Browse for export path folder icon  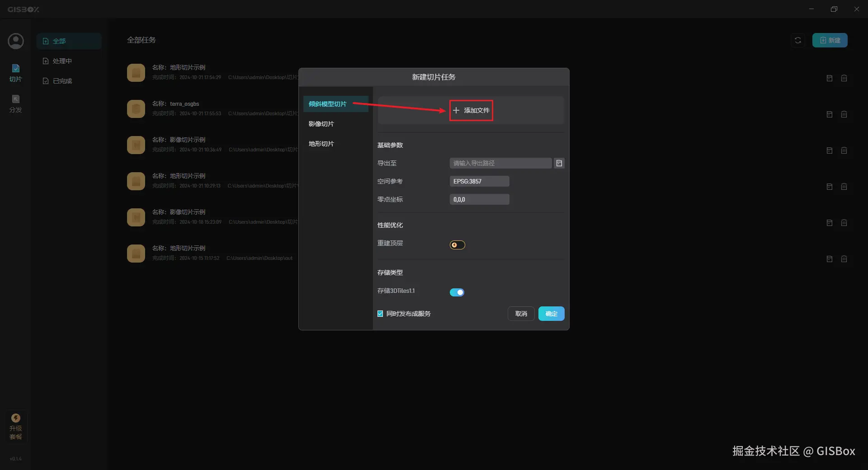tap(559, 163)
